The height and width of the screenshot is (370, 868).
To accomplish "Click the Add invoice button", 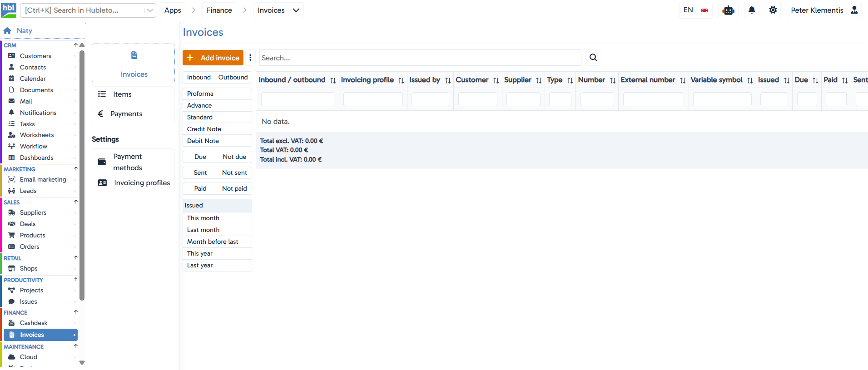I will click(x=213, y=58).
